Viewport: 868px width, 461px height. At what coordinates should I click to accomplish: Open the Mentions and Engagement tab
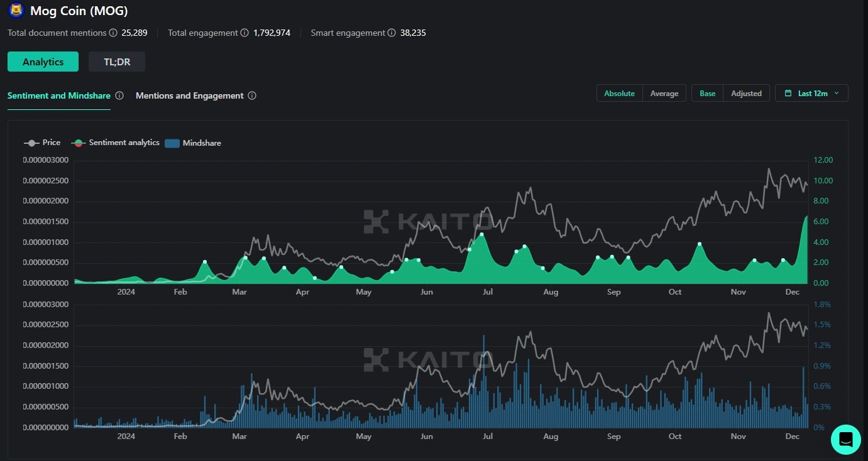coord(189,96)
